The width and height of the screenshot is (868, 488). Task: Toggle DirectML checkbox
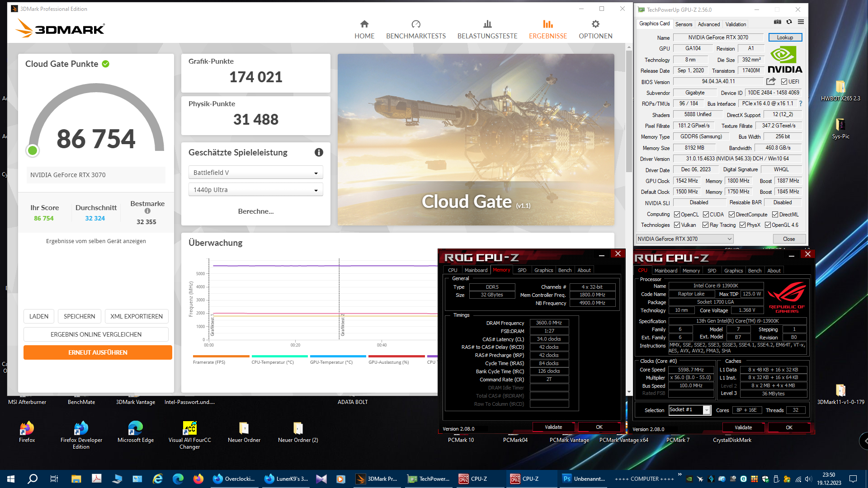[x=775, y=215]
